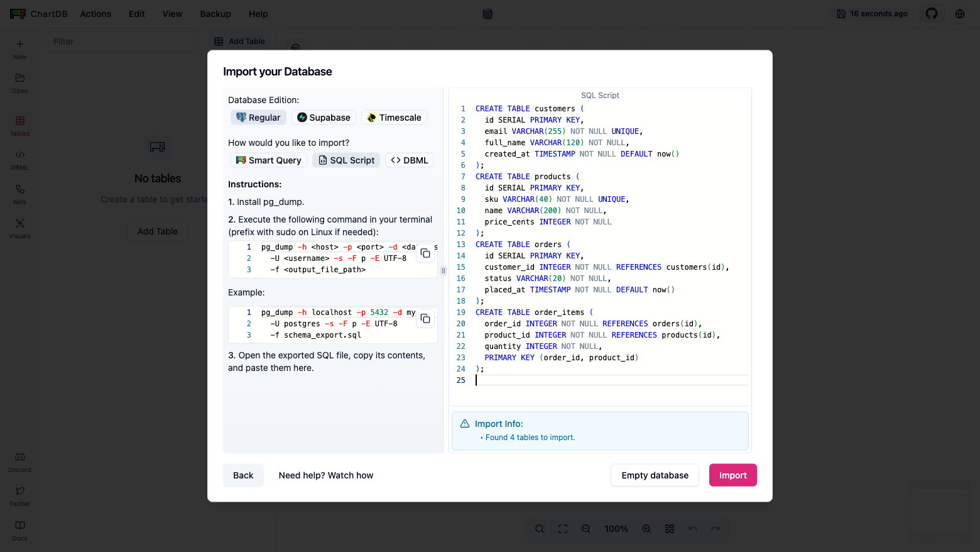
Task: Choose Smart Query import method
Action: [269, 160]
